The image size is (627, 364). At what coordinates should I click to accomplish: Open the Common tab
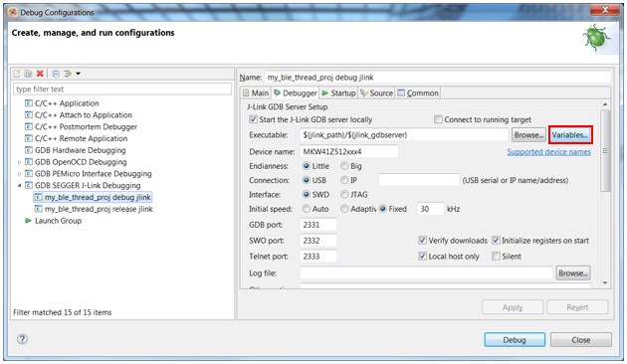(418, 93)
